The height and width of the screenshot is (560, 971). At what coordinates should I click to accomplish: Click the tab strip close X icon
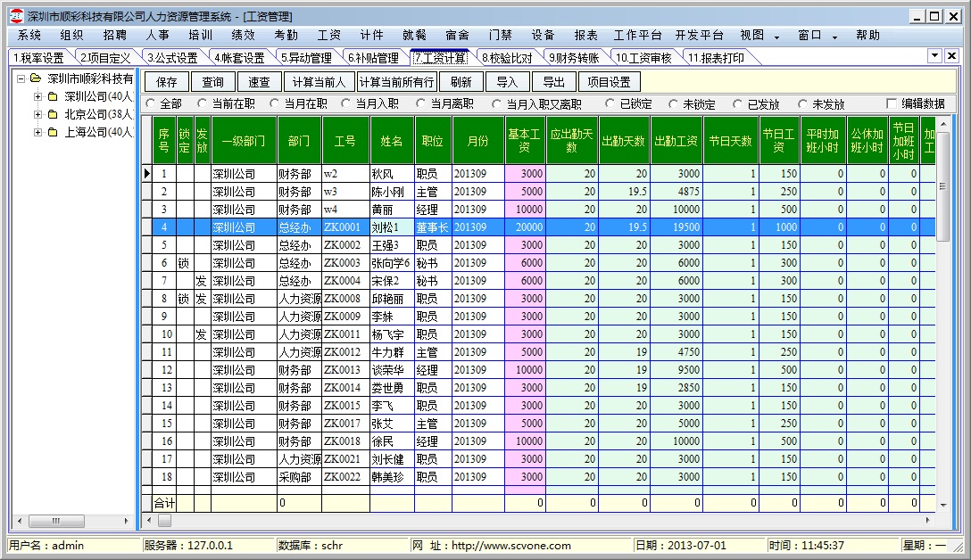coord(951,55)
